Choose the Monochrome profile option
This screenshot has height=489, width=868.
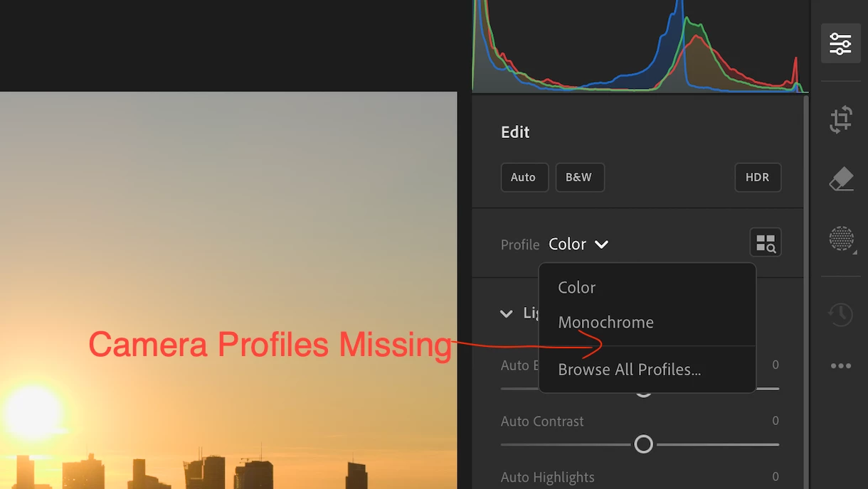[647, 323]
